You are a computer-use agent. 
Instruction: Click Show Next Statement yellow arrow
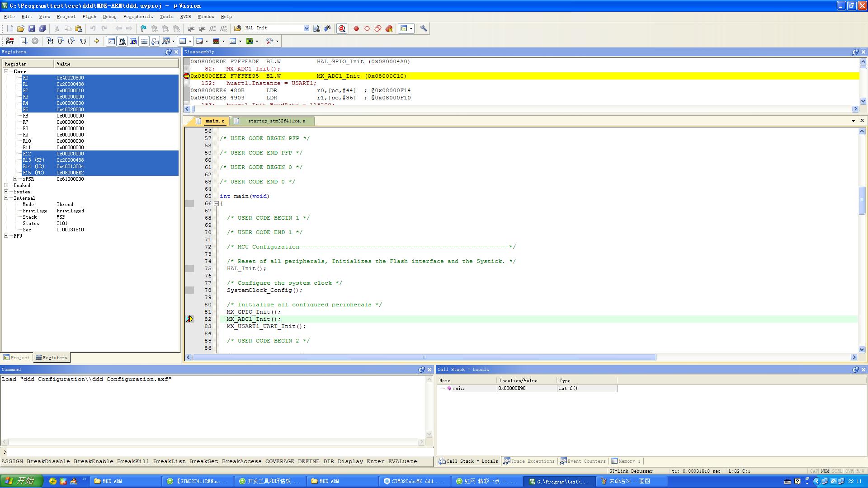(x=97, y=41)
